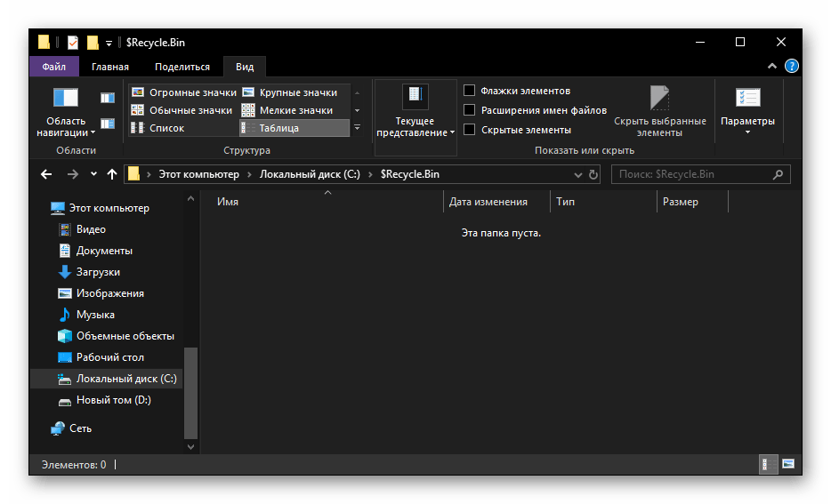This screenshot has width=831, height=504.
Task: Expand the layout gallery more arrow
Action: tap(357, 128)
